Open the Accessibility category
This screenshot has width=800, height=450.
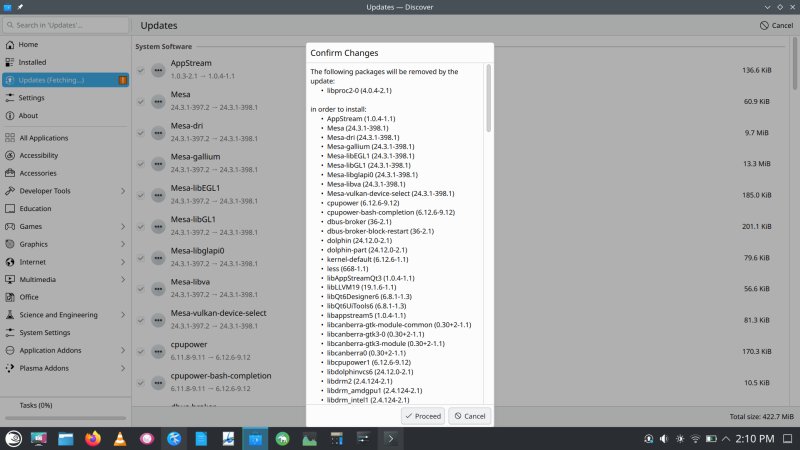tap(65, 155)
